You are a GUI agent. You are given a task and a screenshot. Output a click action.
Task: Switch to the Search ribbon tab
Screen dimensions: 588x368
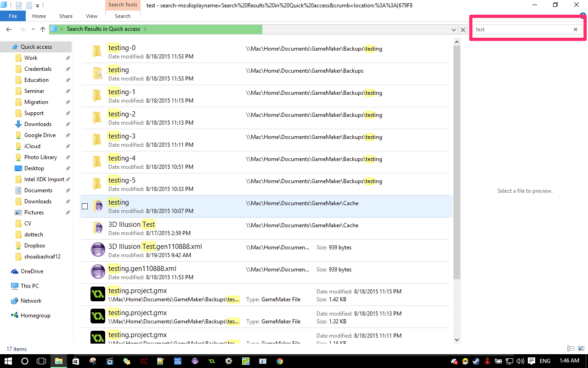tap(122, 16)
